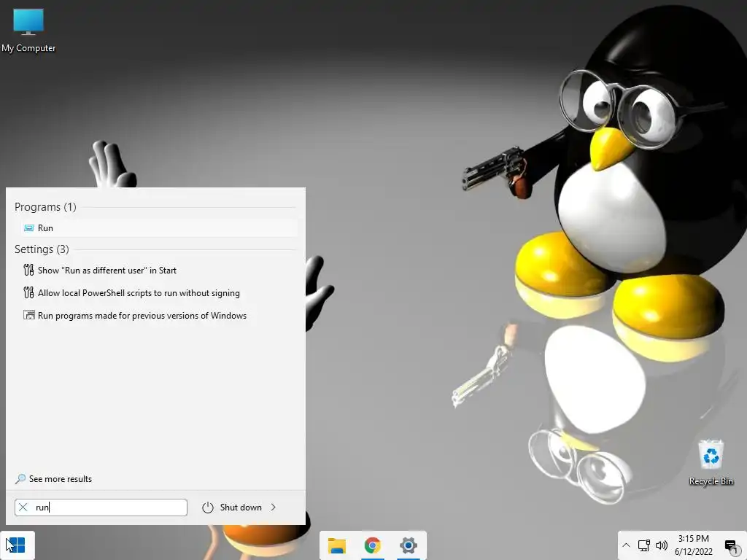Open the notification center icon

click(731, 546)
